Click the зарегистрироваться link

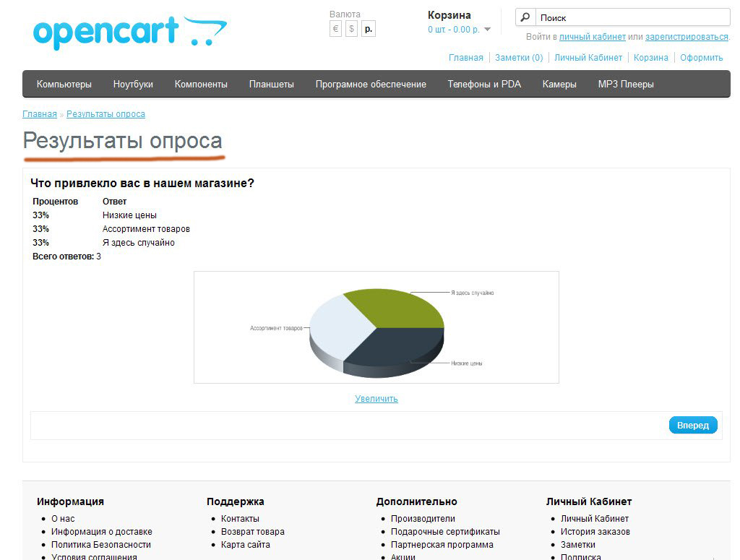coord(687,36)
